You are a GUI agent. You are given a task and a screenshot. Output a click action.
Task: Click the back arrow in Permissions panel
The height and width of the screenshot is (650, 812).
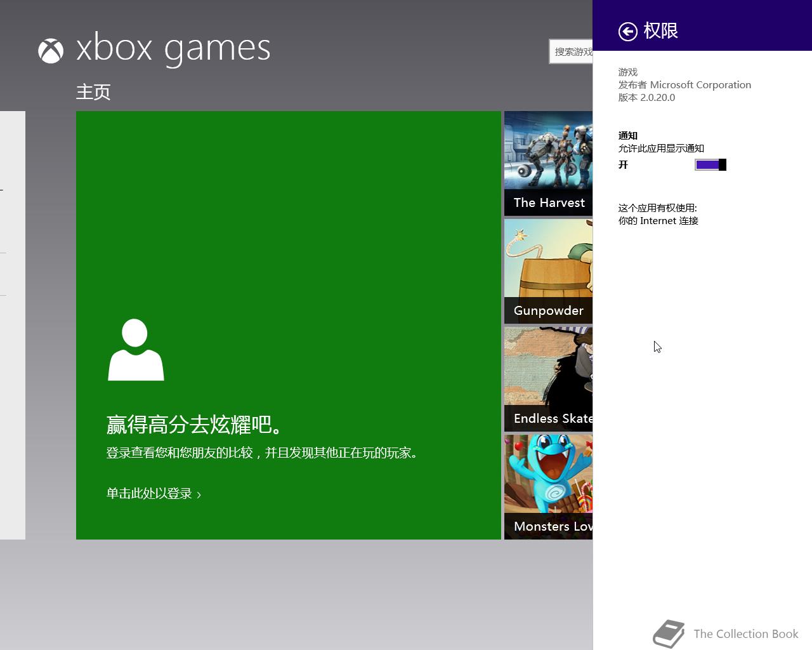point(627,31)
